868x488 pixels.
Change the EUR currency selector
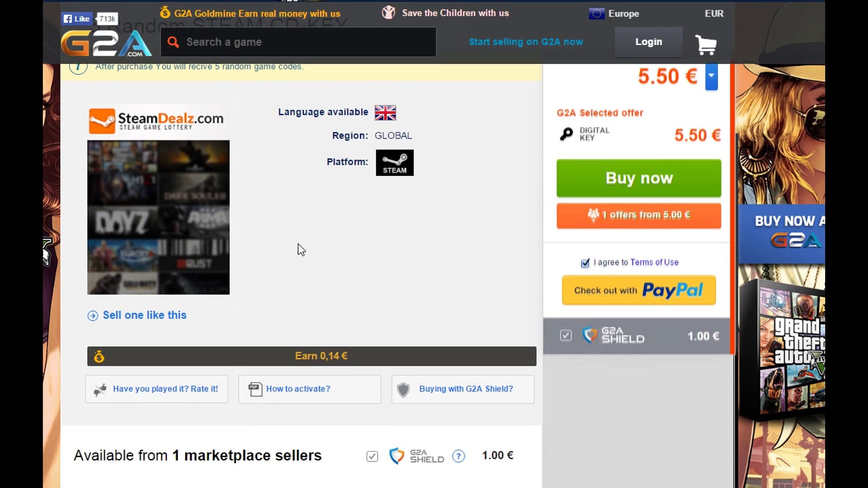tap(714, 14)
